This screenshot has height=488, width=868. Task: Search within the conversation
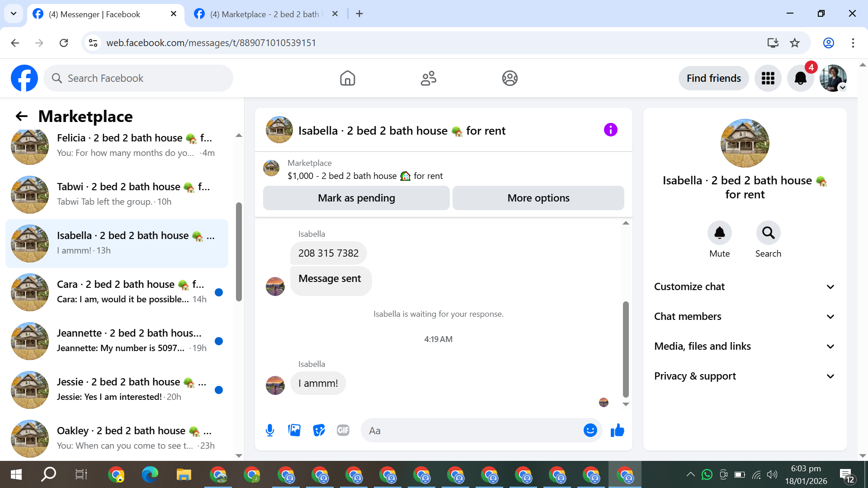(768, 233)
